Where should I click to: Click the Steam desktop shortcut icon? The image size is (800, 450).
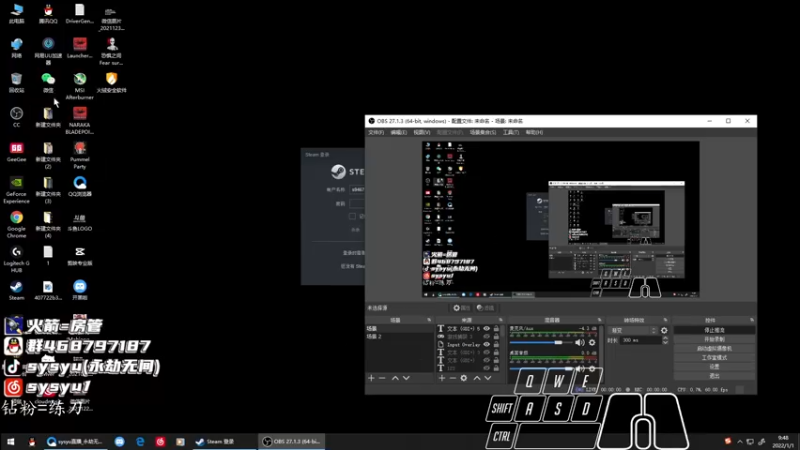click(x=16, y=290)
